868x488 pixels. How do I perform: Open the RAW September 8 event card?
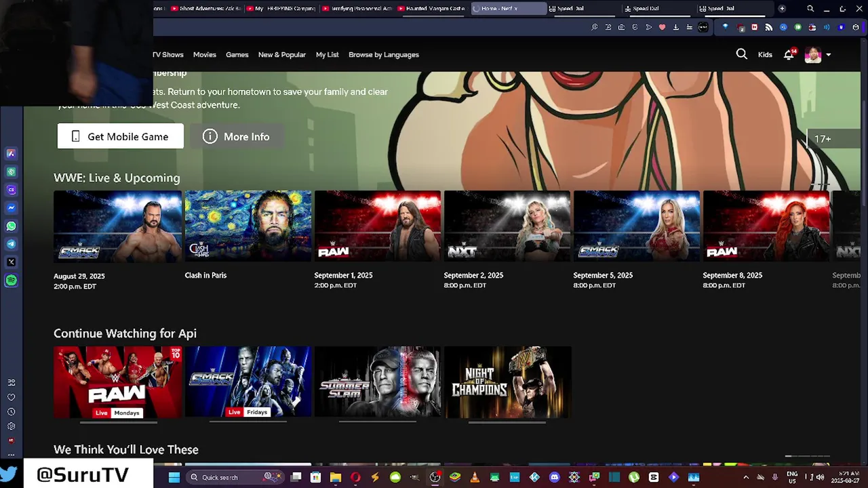(x=766, y=226)
